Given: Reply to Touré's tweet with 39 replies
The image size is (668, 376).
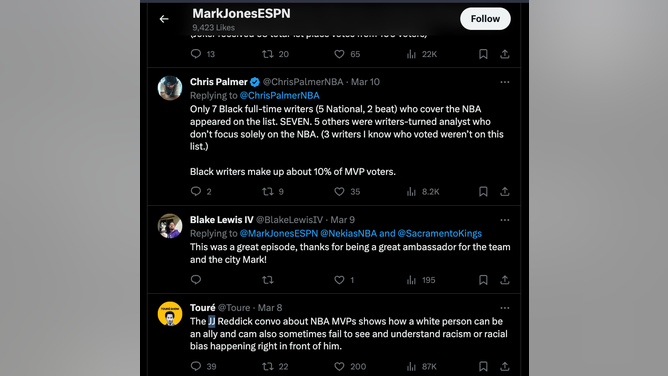Looking at the screenshot, I should click(196, 366).
